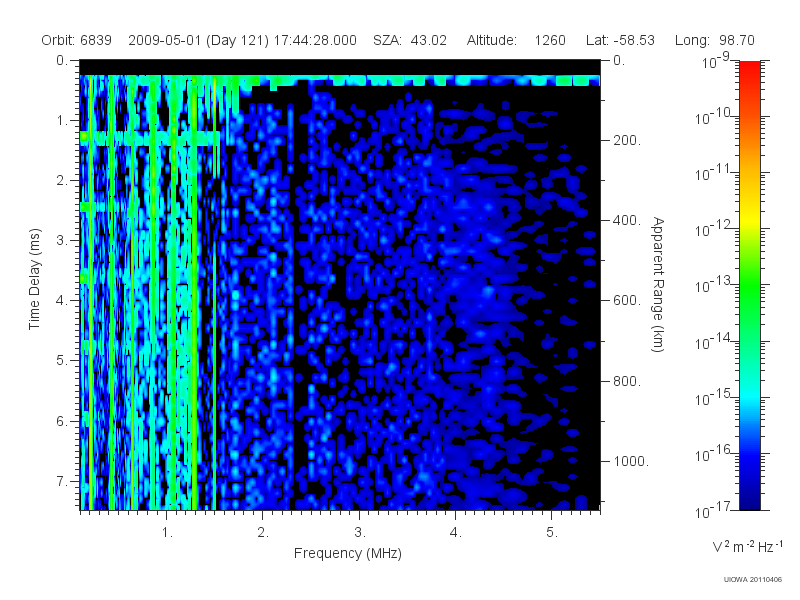Click the '1000.' apparent range tick label
This screenshot has width=800, height=600.
tap(631, 461)
